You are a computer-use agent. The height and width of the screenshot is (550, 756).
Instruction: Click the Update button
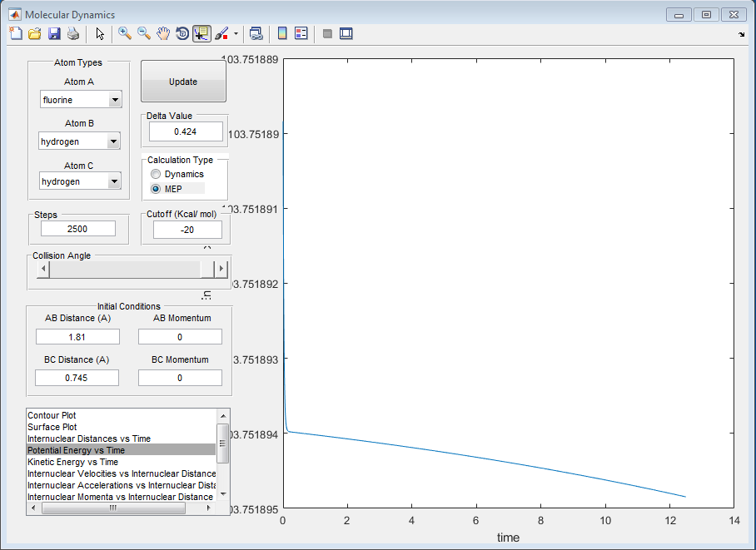point(183,82)
